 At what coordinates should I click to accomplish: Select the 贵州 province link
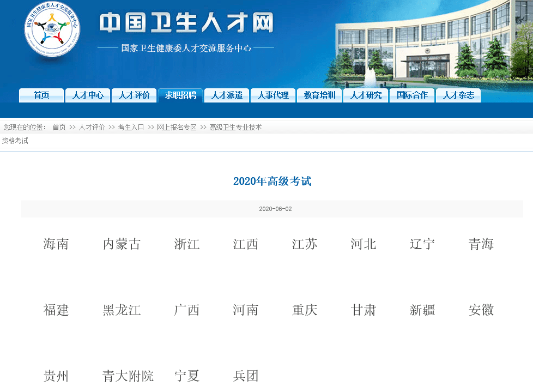56,376
